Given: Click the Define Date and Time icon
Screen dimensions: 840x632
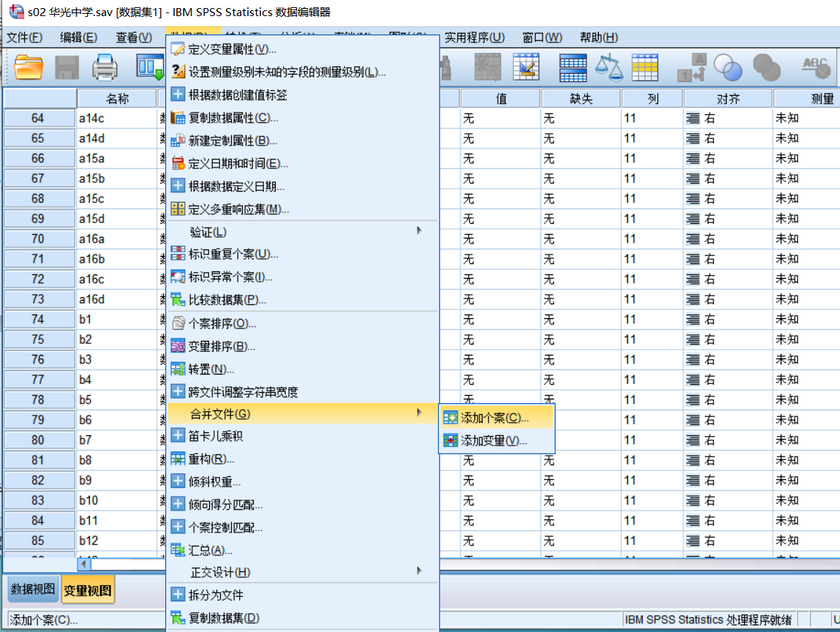Looking at the screenshot, I should [x=178, y=163].
